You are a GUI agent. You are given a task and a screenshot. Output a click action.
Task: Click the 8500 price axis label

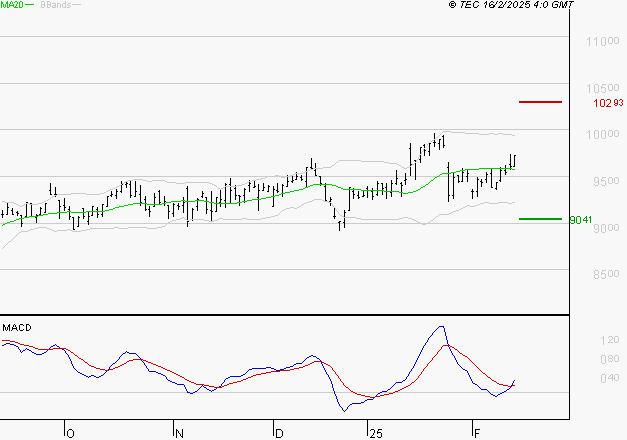click(x=602, y=274)
